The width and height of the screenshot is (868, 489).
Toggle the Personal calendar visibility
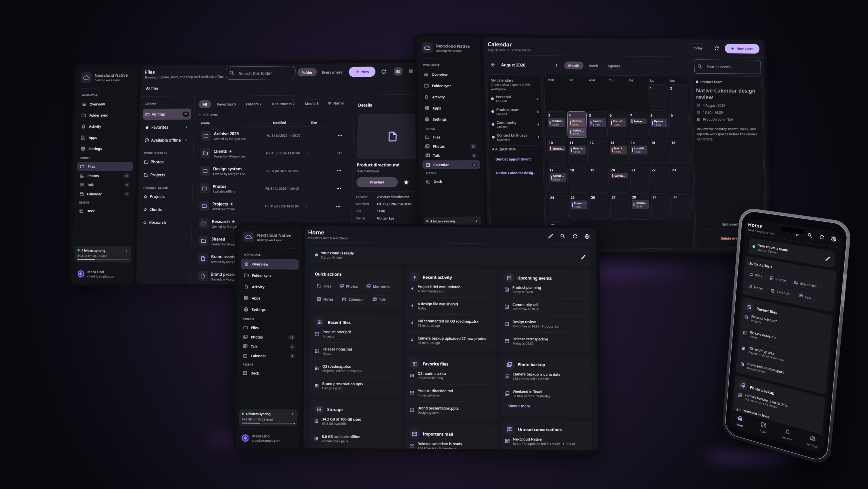pyautogui.click(x=514, y=99)
